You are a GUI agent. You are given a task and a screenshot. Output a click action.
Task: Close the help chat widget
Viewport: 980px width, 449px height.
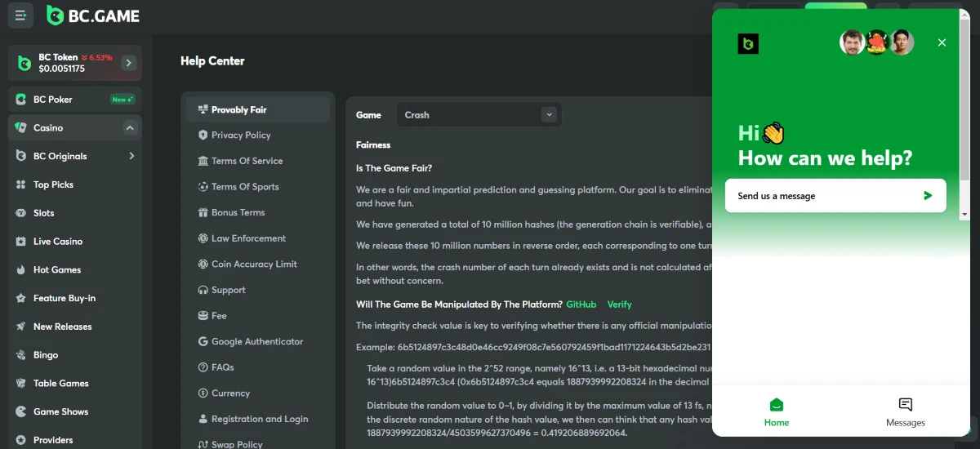pos(942,42)
